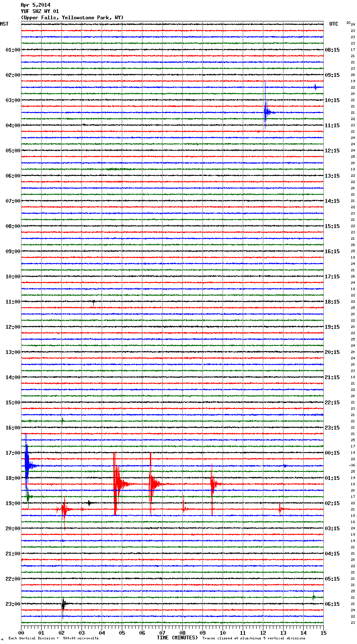Click the UTC time label 16:15
357x644 pixels.
[x=332, y=251]
